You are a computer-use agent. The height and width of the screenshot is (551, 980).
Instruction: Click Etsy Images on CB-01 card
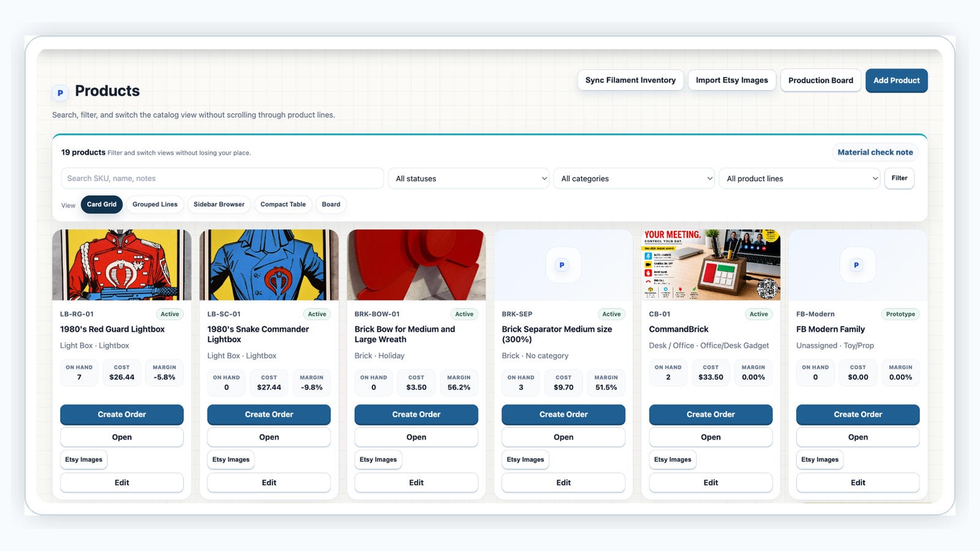tap(673, 460)
